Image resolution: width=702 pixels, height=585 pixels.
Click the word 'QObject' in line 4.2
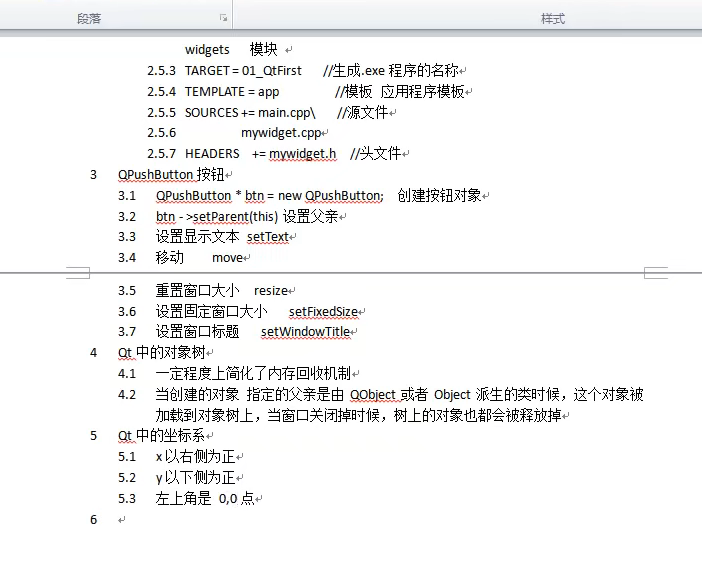(373, 395)
